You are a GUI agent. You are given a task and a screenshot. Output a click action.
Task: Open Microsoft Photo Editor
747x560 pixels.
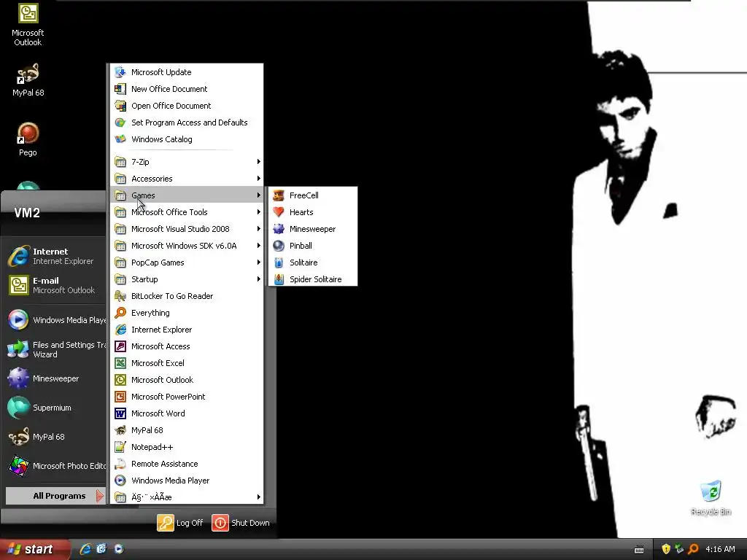point(55,466)
